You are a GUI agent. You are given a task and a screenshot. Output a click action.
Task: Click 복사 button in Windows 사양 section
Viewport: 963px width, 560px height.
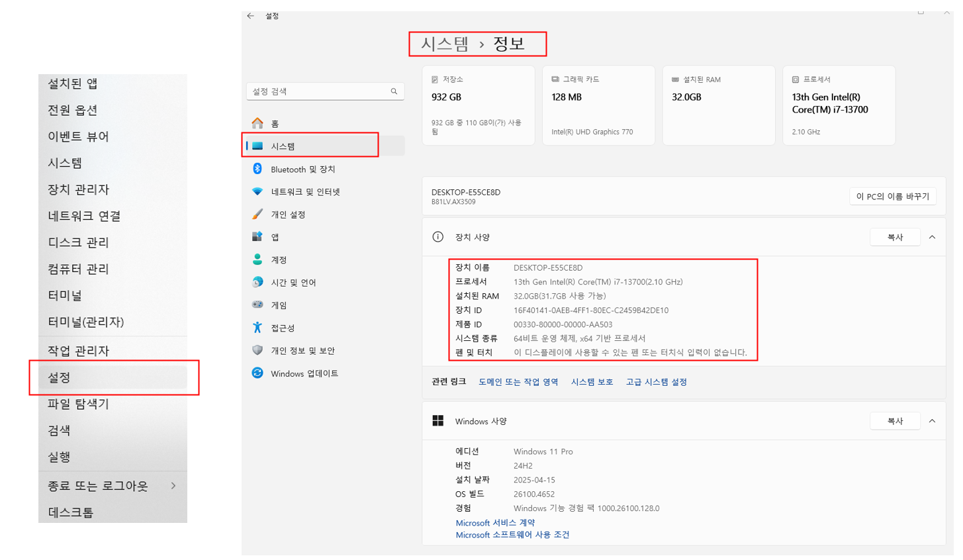tap(895, 421)
